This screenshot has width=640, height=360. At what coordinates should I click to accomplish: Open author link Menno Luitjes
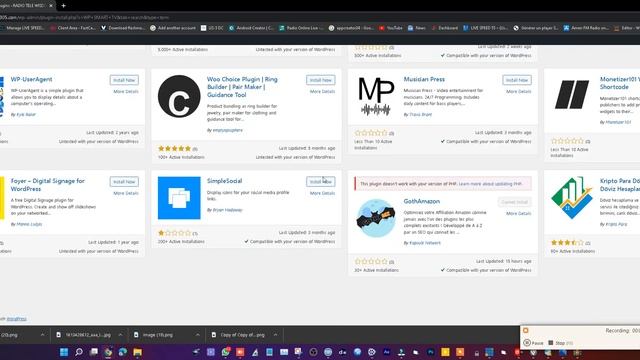pyautogui.click(x=29, y=224)
